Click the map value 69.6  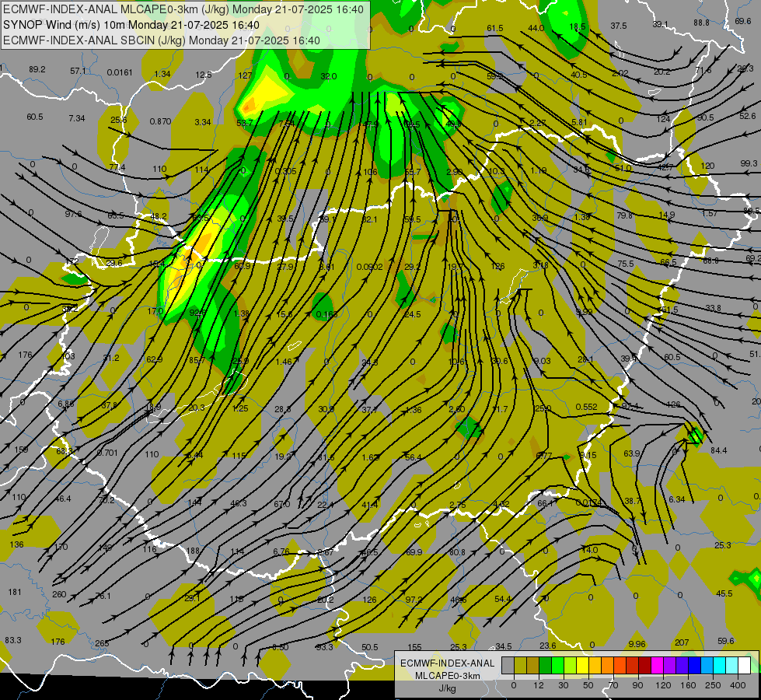click(x=743, y=21)
